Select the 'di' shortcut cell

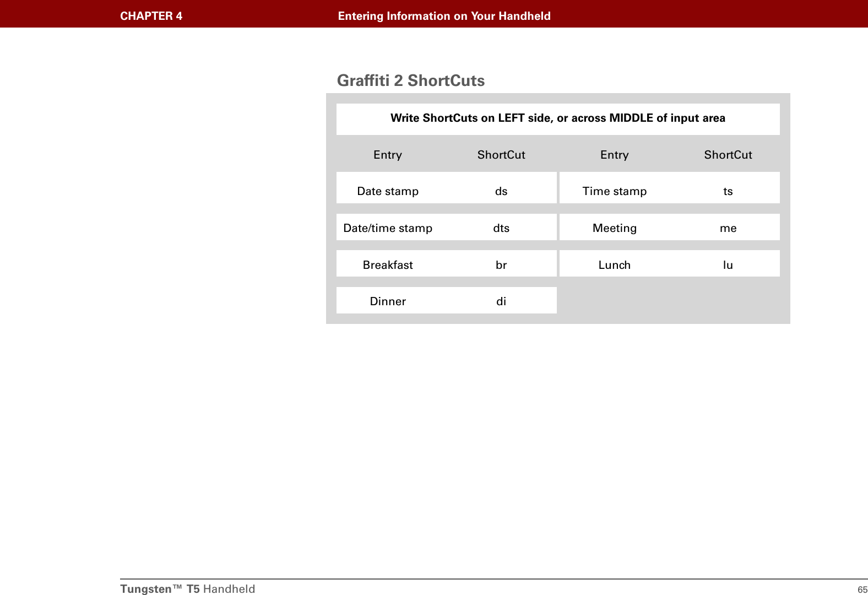[501, 301]
